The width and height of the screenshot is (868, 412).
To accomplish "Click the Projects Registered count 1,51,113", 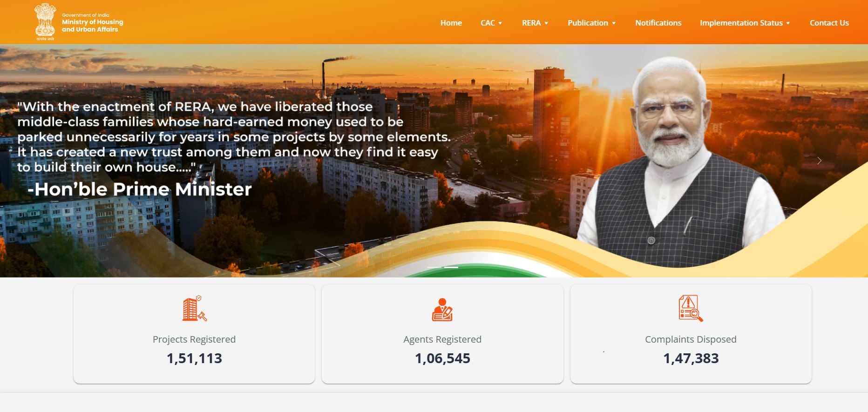I will pyautogui.click(x=194, y=358).
